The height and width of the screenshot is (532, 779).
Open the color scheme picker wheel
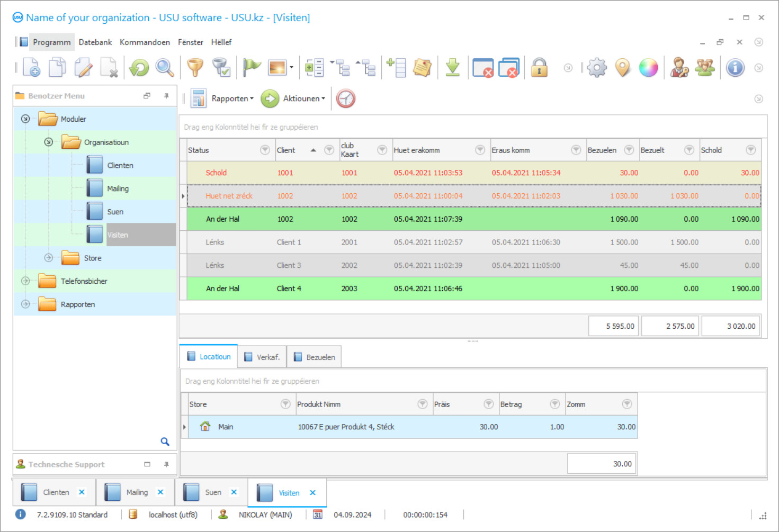tap(648, 67)
